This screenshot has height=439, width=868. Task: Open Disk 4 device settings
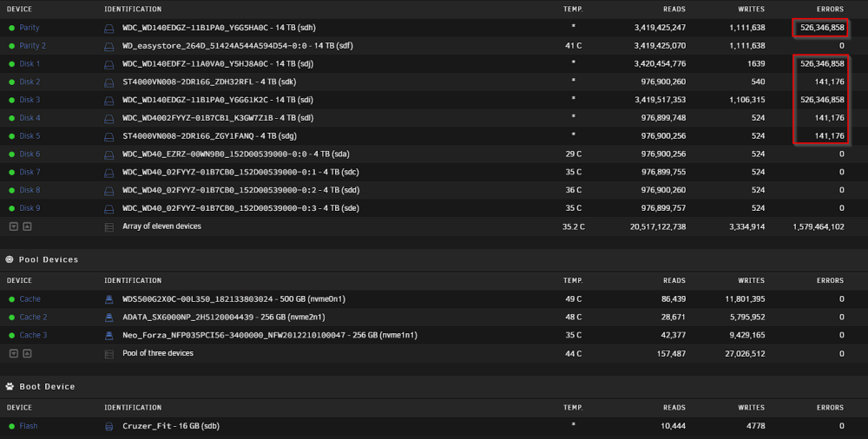pyautogui.click(x=30, y=117)
